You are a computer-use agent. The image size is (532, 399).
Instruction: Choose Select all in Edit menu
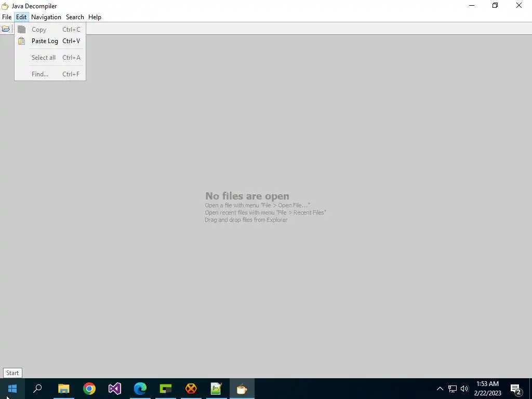[x=50, y=57]
